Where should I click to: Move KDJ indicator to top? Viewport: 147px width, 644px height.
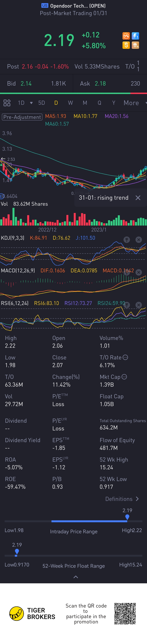coord(127,240)
